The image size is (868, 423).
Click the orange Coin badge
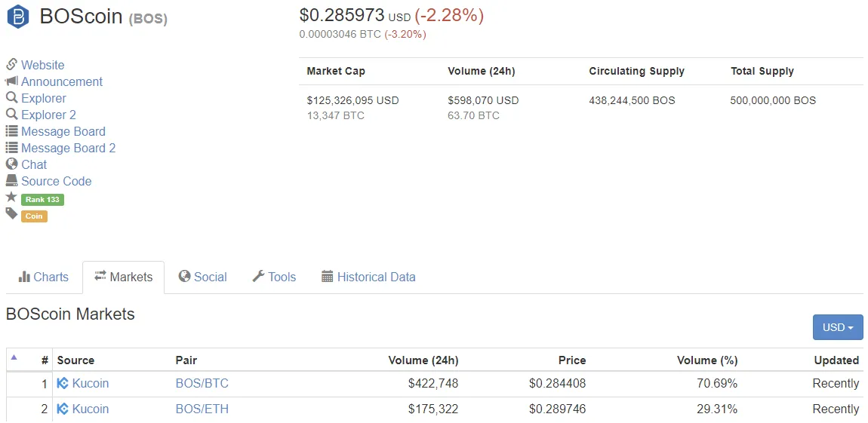pyautogui.click(x=34, y=216)
